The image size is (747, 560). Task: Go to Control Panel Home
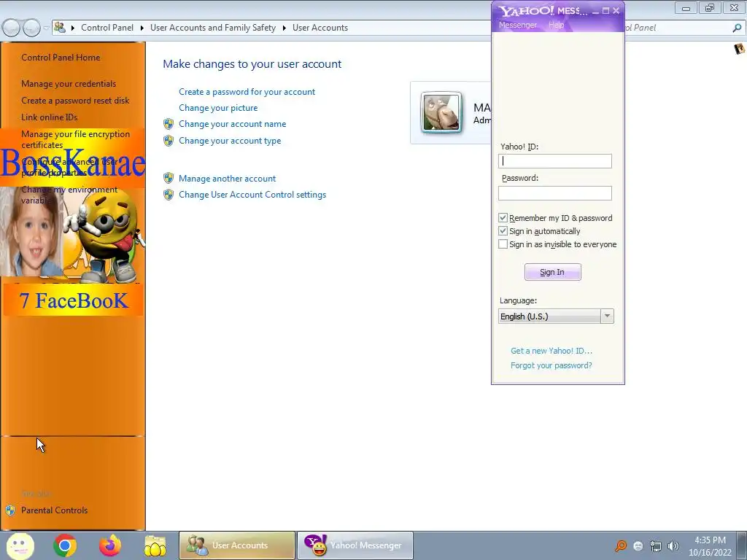pyautogui.click(x=61, y=58)
